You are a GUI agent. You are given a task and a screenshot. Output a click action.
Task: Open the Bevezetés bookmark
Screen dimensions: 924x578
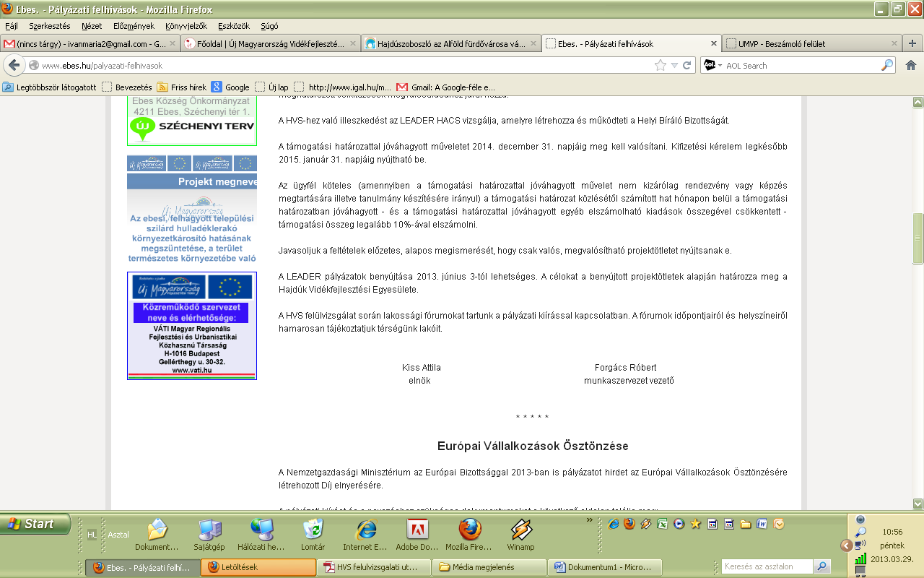point(127,87)
